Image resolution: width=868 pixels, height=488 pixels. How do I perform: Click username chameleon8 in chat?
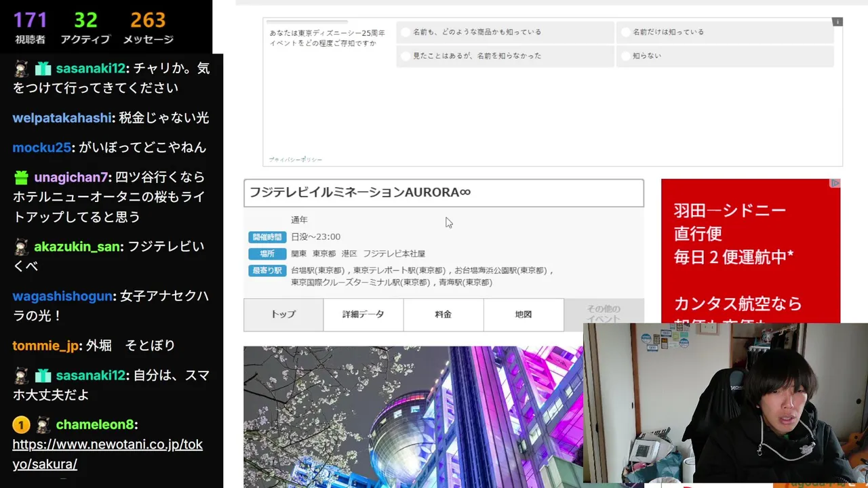95,425
